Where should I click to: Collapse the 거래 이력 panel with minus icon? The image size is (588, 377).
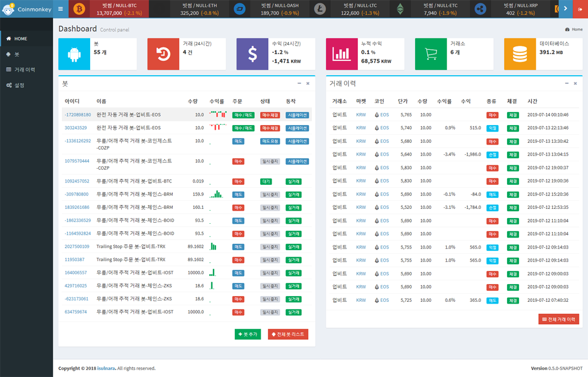567,83
